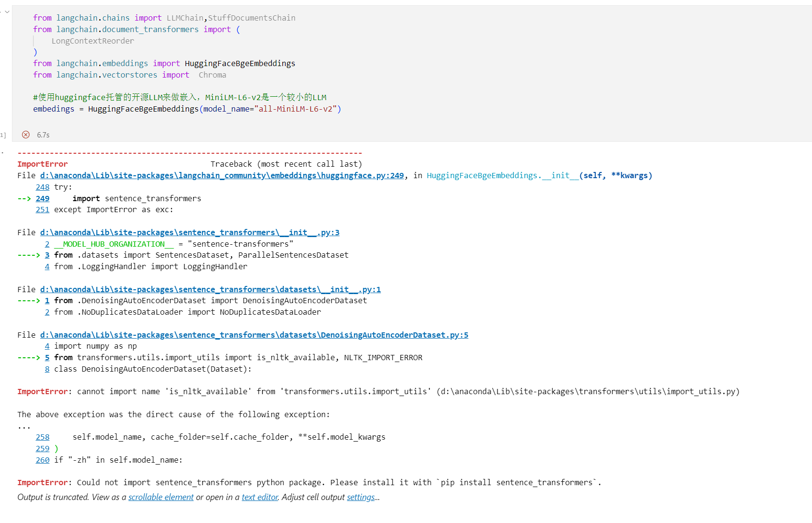Jump to highlighted line number 249

(x=43, y=198)
